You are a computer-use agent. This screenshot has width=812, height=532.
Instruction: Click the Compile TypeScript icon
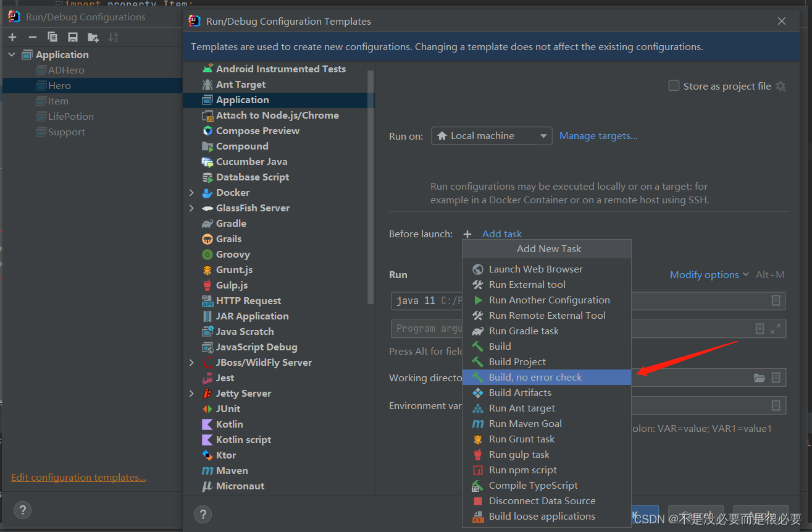[478, 486]
